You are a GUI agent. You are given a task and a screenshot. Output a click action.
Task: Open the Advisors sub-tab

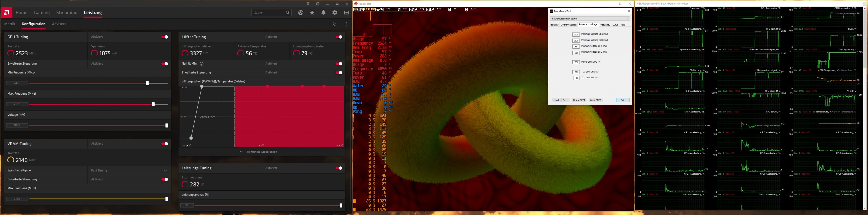[59, 24]
